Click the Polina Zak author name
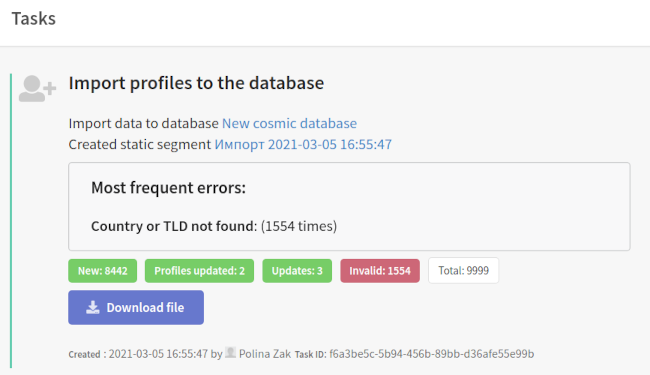 point(265,354)
